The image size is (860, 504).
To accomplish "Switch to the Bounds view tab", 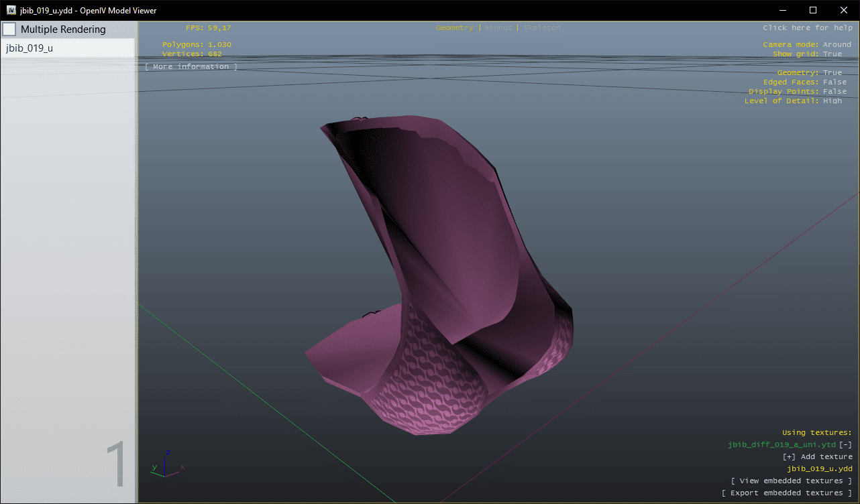I will [x=498, y=28].
